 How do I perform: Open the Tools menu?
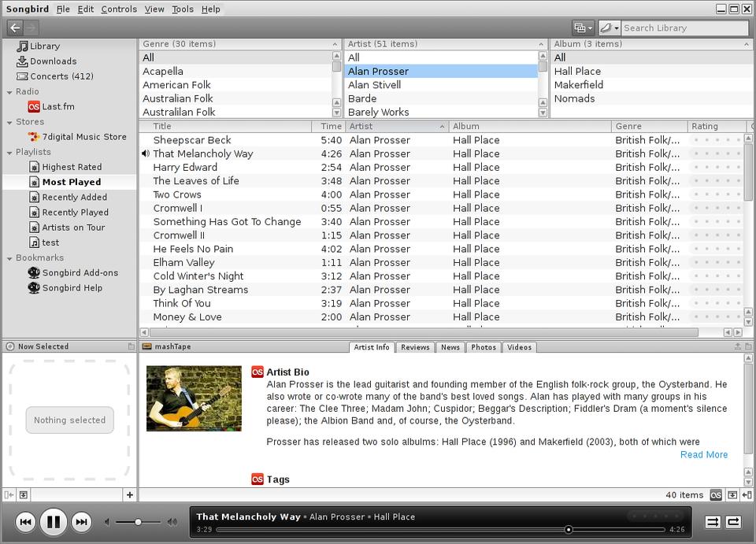pyautogui.click(x=182, y=9)
